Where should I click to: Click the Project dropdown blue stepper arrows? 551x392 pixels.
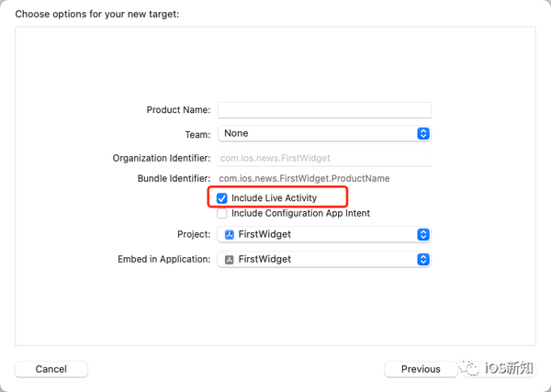coord(423,234)
